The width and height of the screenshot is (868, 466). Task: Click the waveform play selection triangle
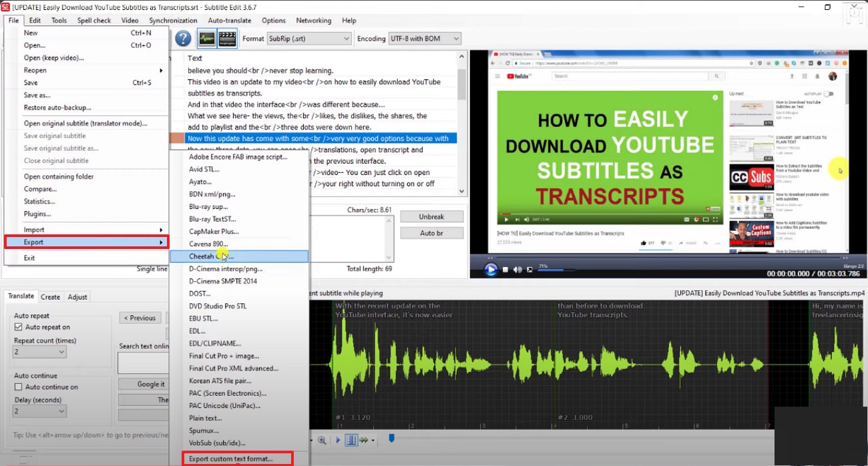tap(338, 440)
